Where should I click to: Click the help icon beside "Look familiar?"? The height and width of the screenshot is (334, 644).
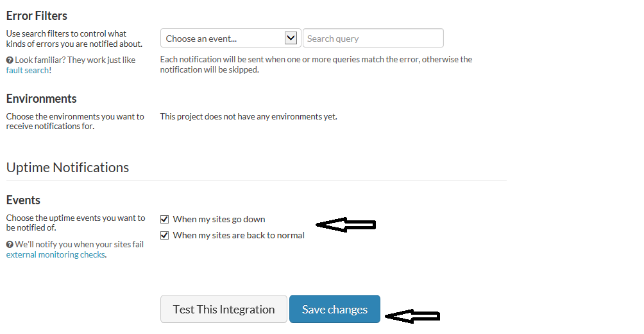click(x=10, y=60)
